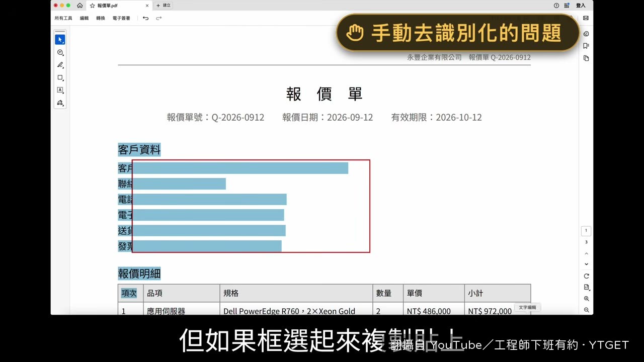
Task: Close the 報價單.pdf tab
Action: (147, 6)
